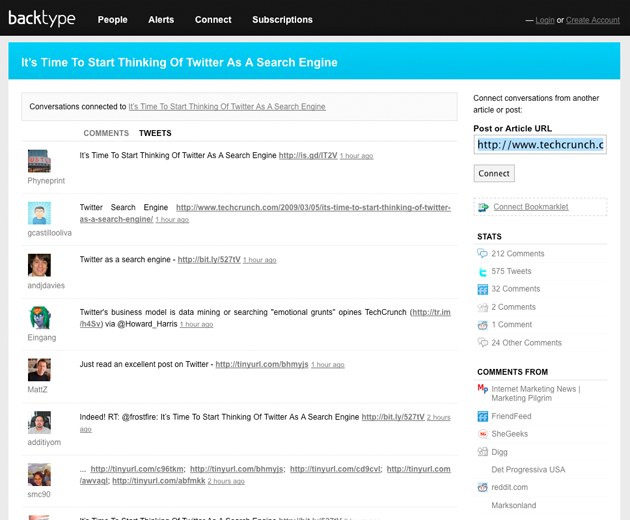Click the Marketing Pilgrim MP icon
This screenshot has height=520, width=630.
[483, 388]
